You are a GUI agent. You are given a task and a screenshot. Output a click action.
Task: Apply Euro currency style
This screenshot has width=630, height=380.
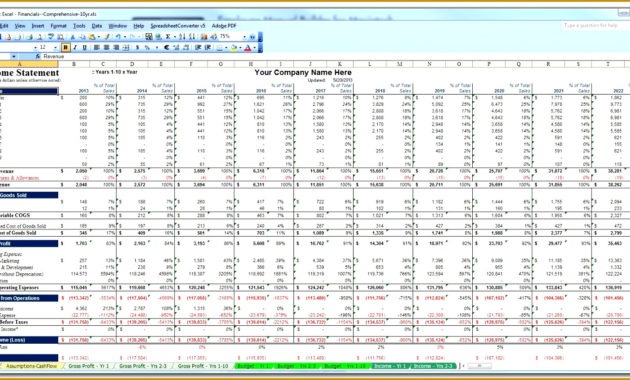coord(167,47)
